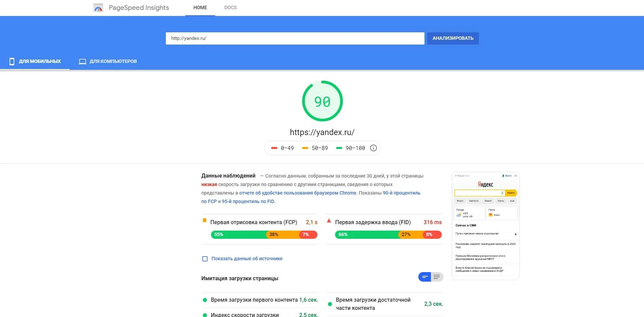Click the orange square FCP status icon
Screen dimensions: 644x317
click(205, 220)
